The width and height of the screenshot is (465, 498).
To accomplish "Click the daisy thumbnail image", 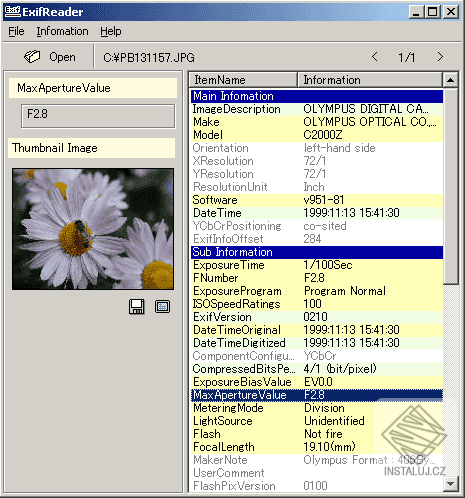I will [93, 229].
